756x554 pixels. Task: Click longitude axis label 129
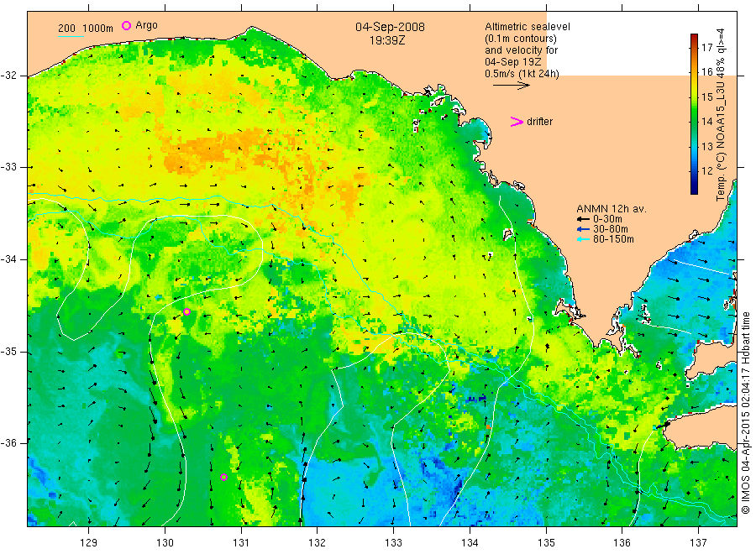click(x=89, y=543)
